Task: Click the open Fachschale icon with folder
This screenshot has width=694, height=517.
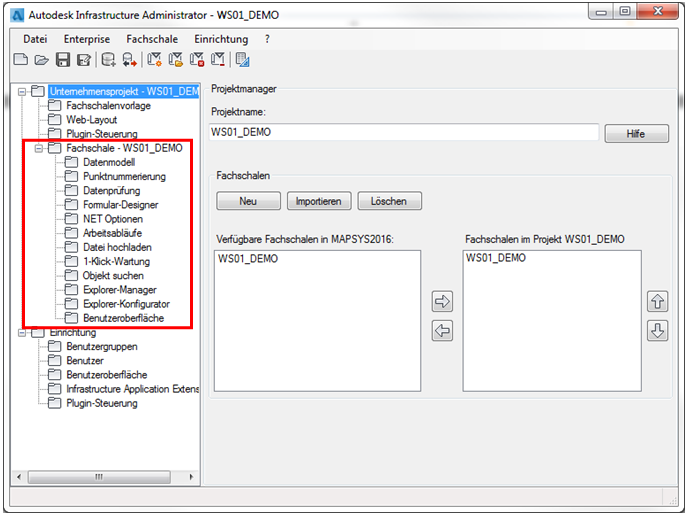Action: (175, 60)
